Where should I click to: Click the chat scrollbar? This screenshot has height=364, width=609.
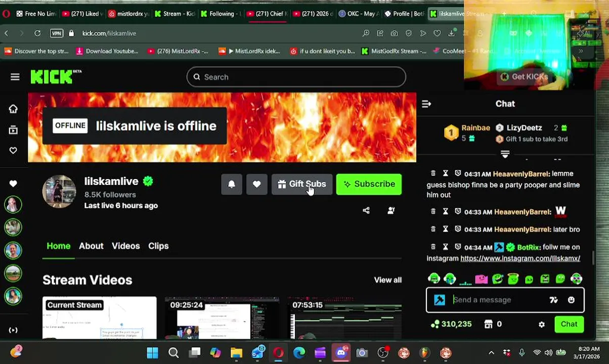(593, 257)
